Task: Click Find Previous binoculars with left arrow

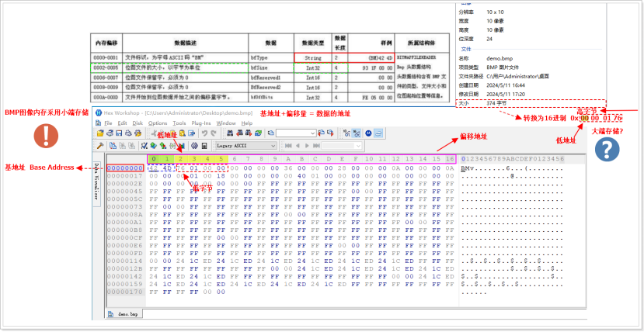Action: coord(240,133)
